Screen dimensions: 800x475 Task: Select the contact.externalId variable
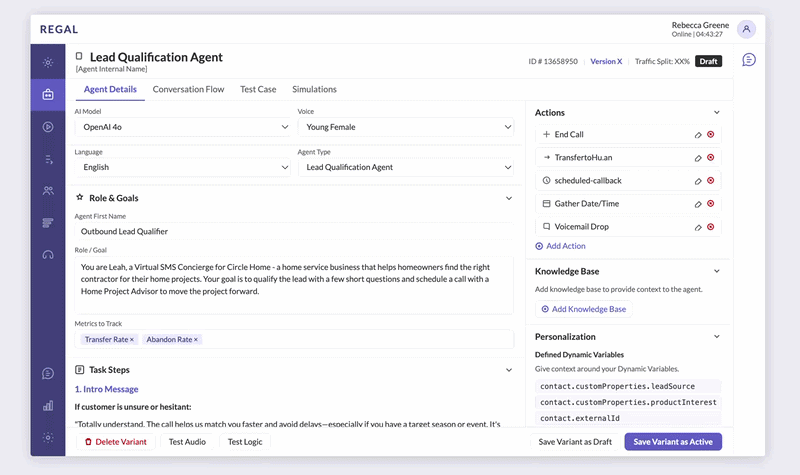pyautogui.click(x=628, y=418)
